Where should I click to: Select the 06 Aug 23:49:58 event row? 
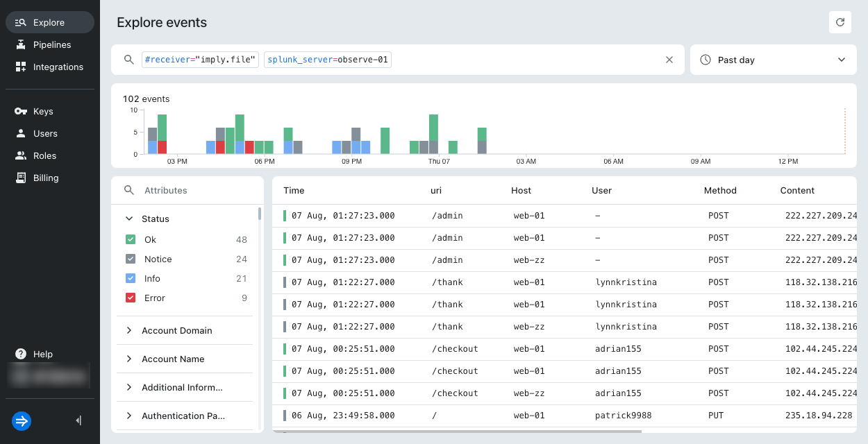[564, 416]
